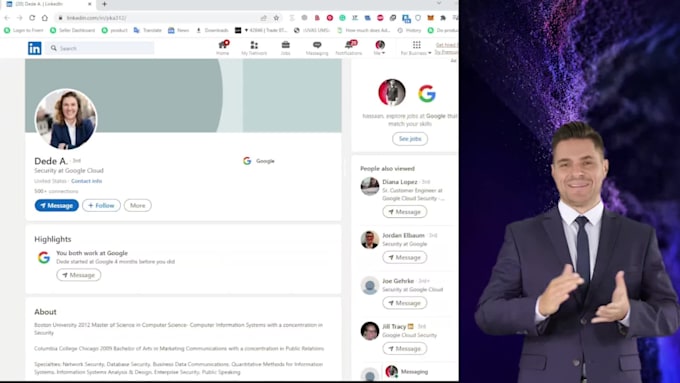This screenshot has width=680, height=383.
Task: Click Jill Tracy's avatar
Action: pyautogui.click(x=369, y=331)
